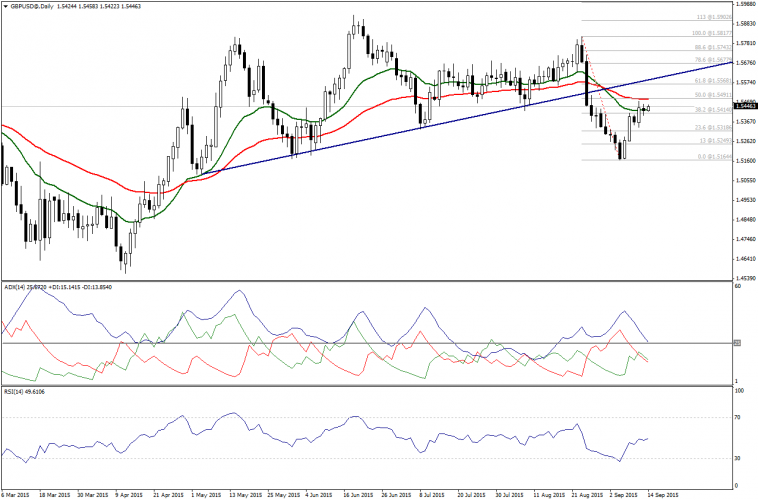
Task: Click the 1.56760 price axis label
Action: click(745, 63)
